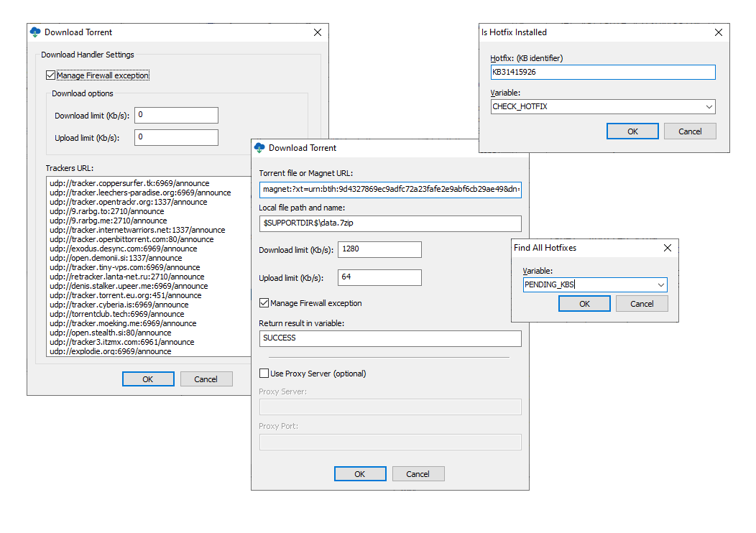Select 9.rarbg.to:2710 tracker line

pos(107,211)
